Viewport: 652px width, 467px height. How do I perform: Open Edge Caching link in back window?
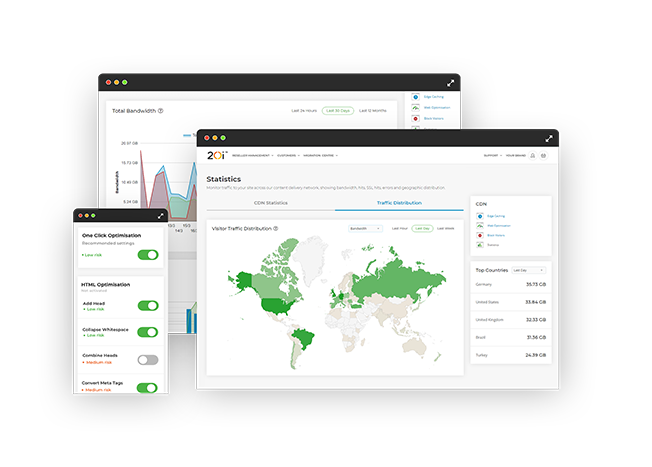tap(434, 97)
